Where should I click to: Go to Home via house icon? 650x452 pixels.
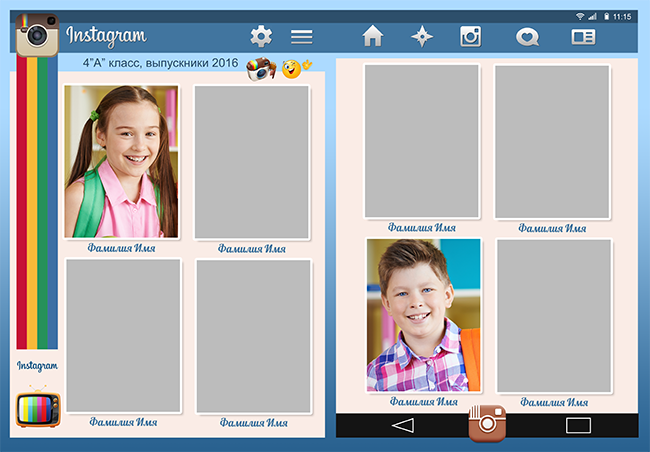(x=373, y=37)
